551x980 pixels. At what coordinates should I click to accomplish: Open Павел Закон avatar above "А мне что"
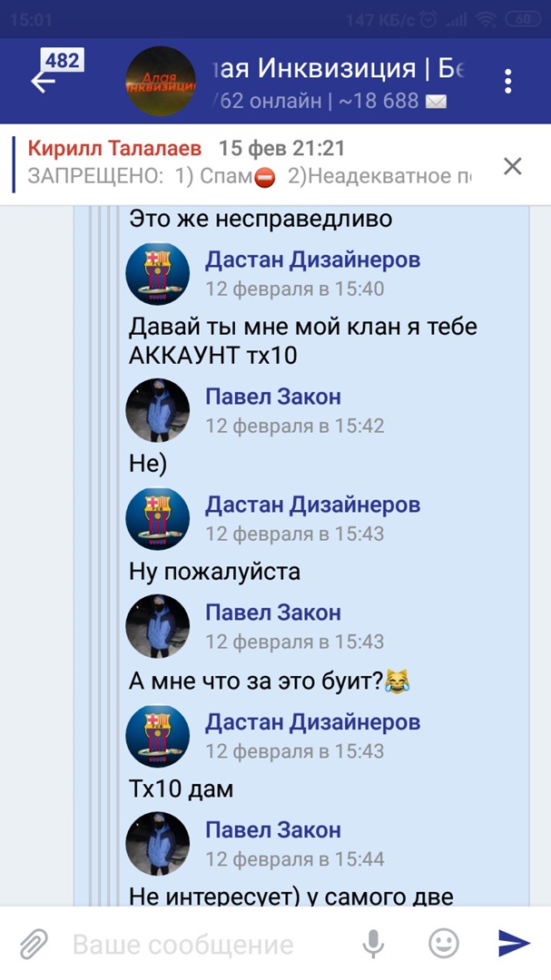158,626
